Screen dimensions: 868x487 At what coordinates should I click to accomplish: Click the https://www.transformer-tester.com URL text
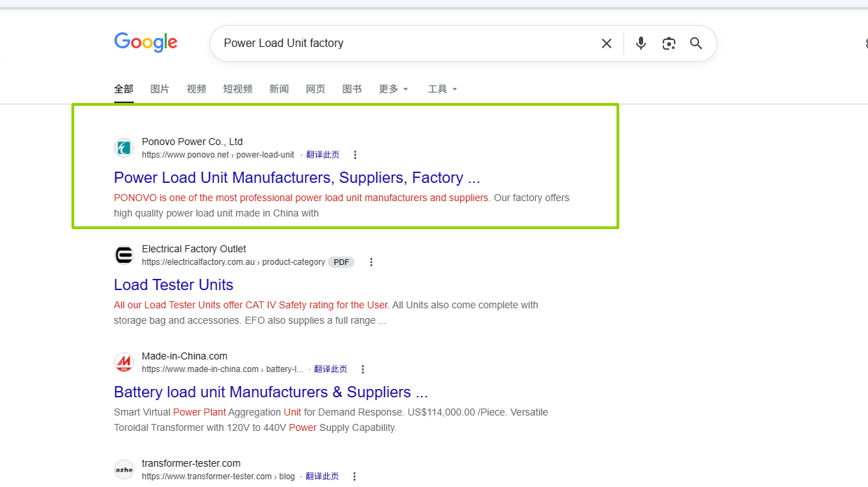click(x=207, y=476)
